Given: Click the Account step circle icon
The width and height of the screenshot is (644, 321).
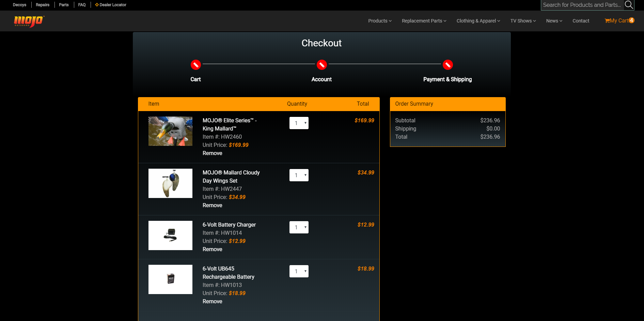Looking at the screenshot, I should [322, 65].
